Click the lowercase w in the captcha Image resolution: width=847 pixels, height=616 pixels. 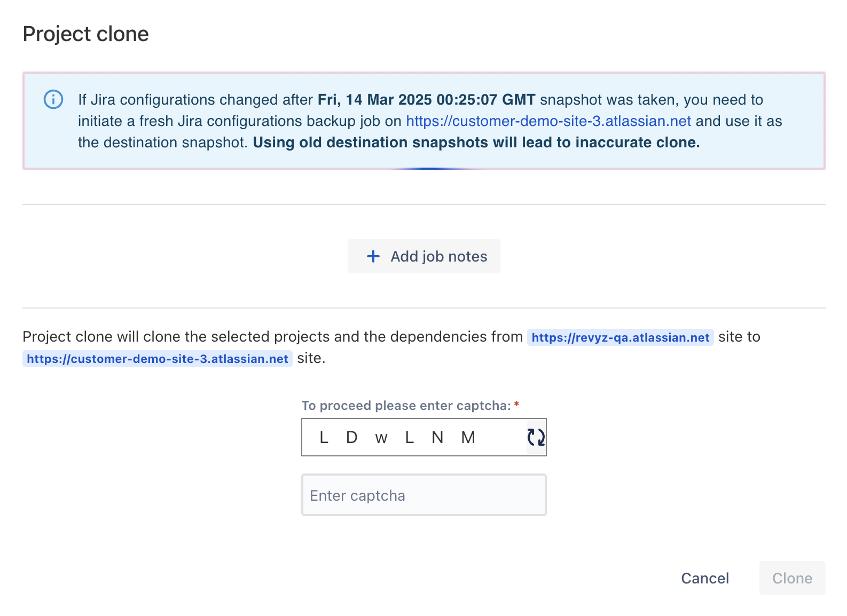pyautogui.click(x=381, y=438)
